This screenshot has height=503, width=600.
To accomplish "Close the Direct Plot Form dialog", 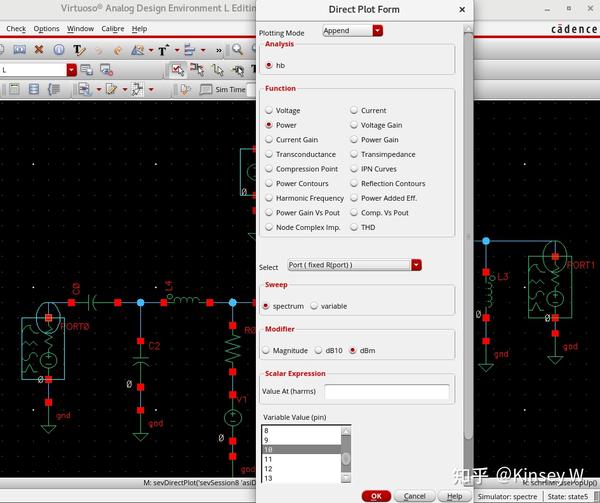I will point(462,10).
